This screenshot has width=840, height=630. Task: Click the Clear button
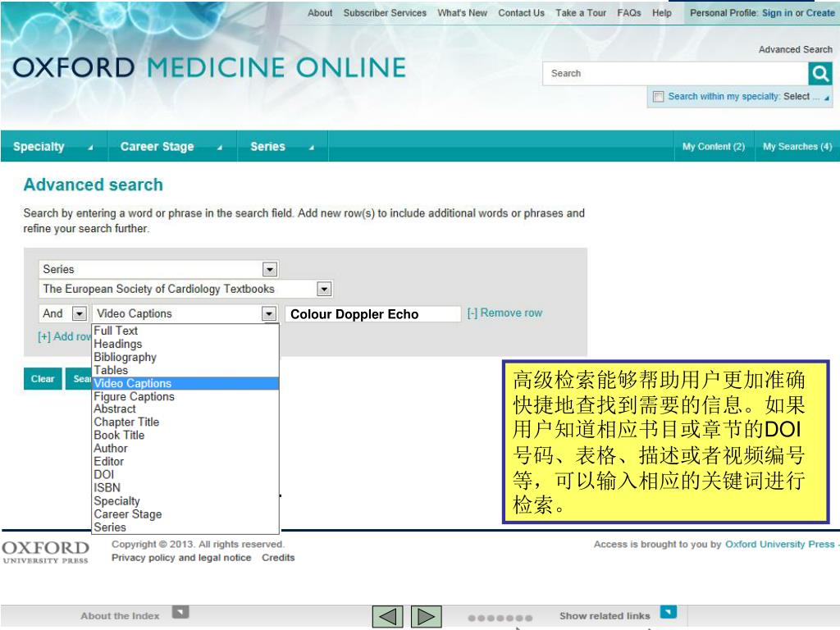[43, 379]
